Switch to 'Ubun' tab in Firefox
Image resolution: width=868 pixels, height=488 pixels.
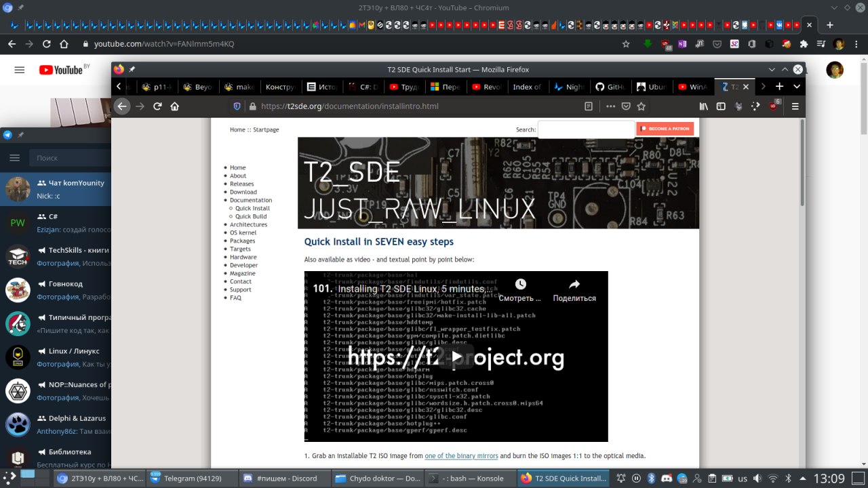click(651, 87)
